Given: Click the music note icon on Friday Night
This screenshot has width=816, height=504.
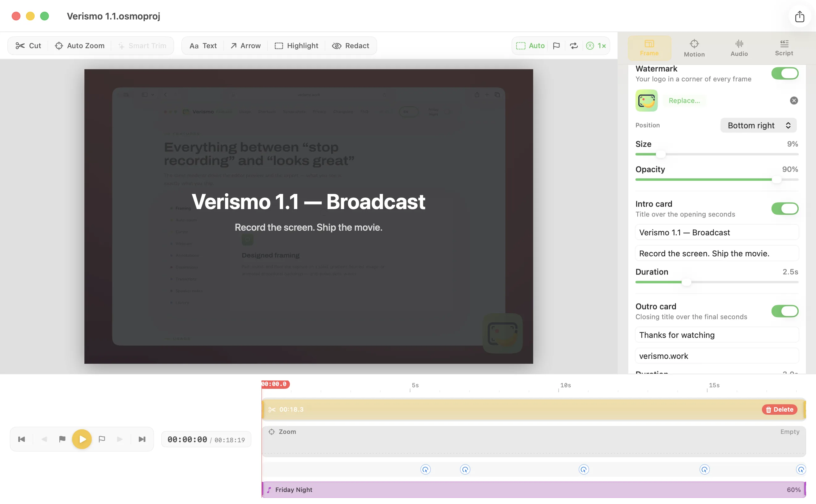Looking at the screenshot, I should coord(269,490).
